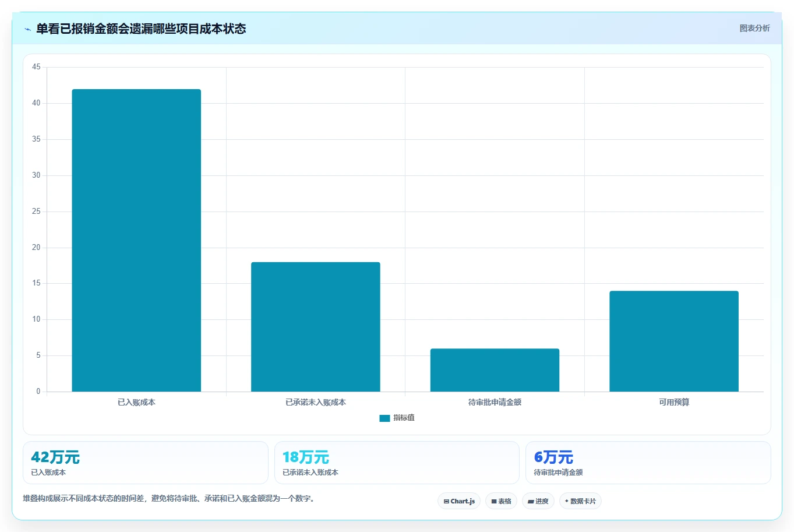
Task: Click the 可用预算 x-axis label
Action: (674, 402)
